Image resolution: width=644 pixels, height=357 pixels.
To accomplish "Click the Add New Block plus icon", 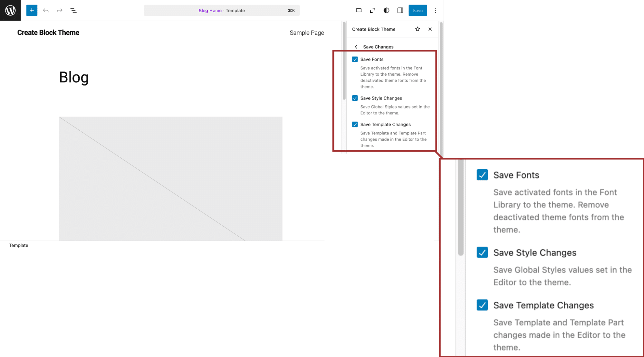I will (31, 10).
